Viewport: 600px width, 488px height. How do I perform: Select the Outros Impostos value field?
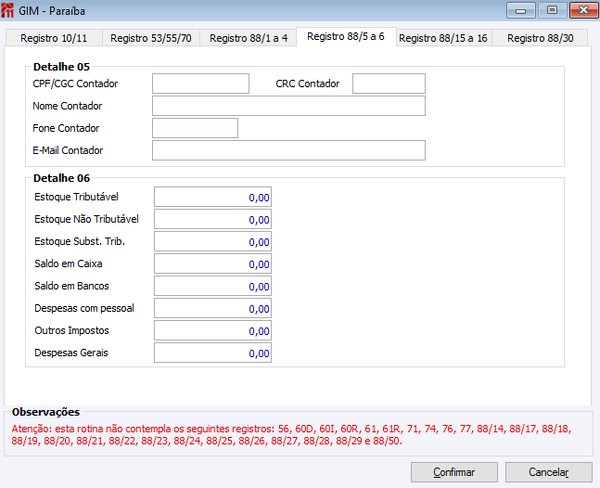(x=213, y=330)
